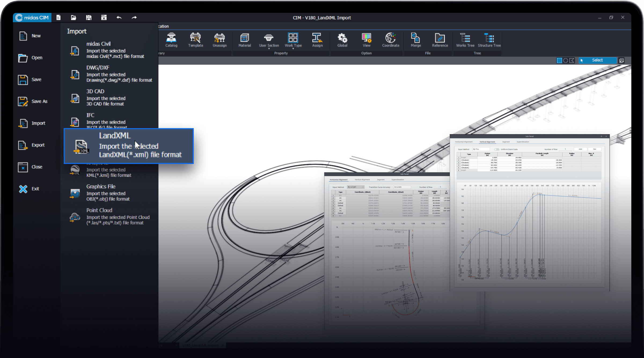Click the Import menu item
The width and height of the screenshot is (644, 358).
coord(38,123)
